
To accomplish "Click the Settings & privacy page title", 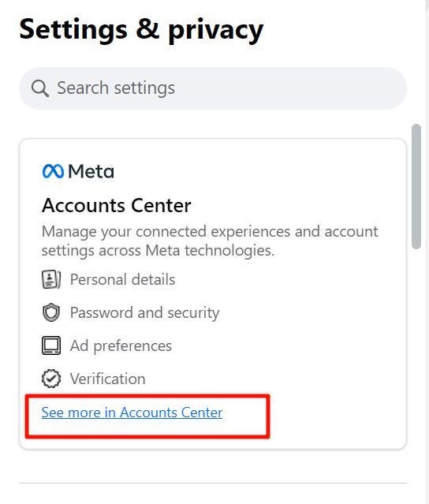I will pos(141,30).
